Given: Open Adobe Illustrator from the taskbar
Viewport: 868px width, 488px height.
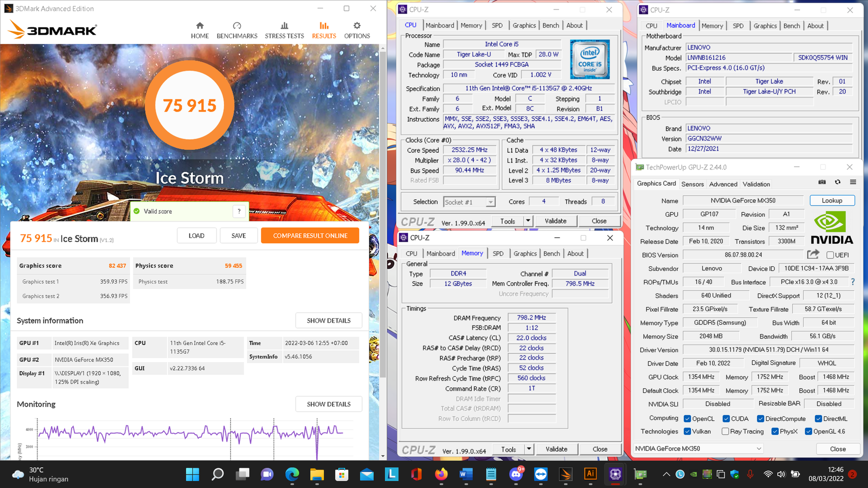Looking at the screenshot, I should point(590,474).
